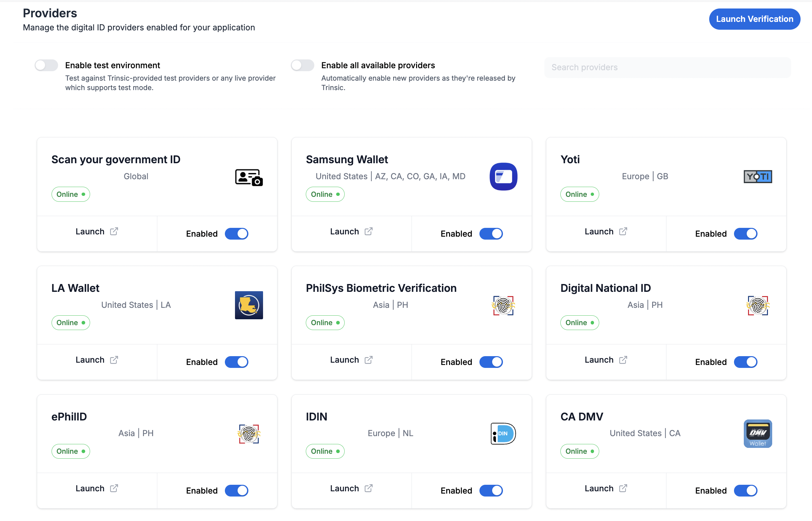
Task: Launch the Scan your government ID provider
Action: point(97,231)
